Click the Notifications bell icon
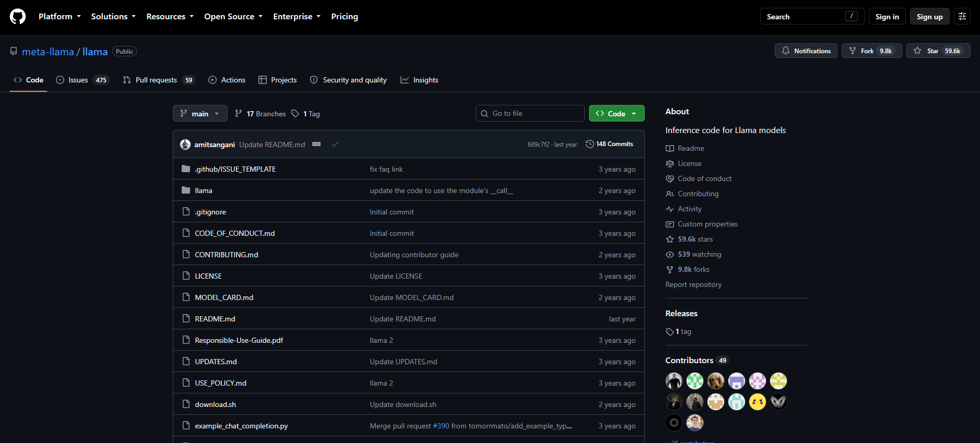980x443 pixels. point(786,51)
